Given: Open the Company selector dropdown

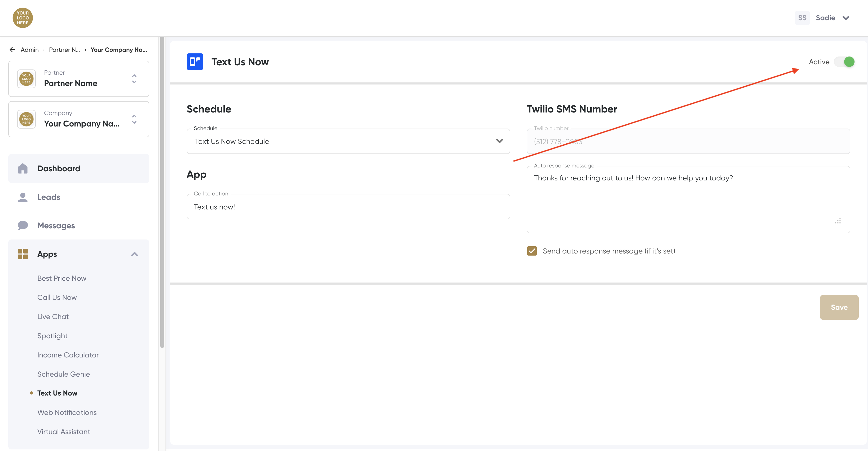Looking at the screenshot, I should pyautogui.click(x=134, y=119).
